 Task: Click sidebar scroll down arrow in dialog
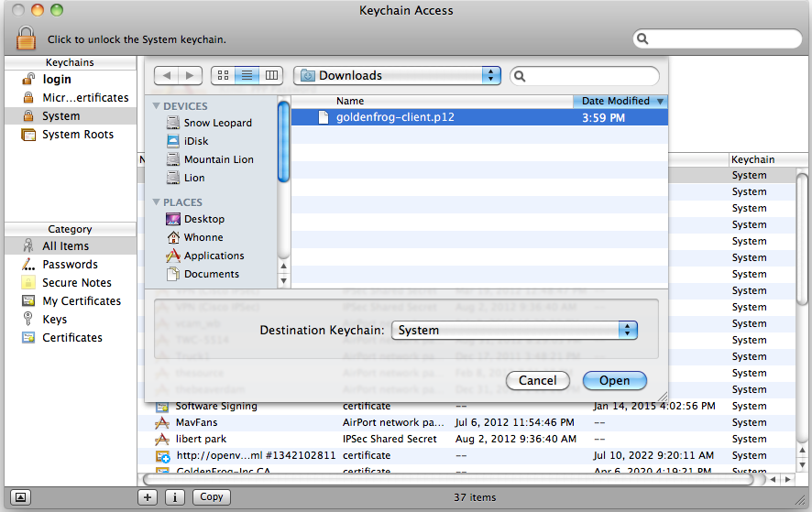(x=283, y=280)
